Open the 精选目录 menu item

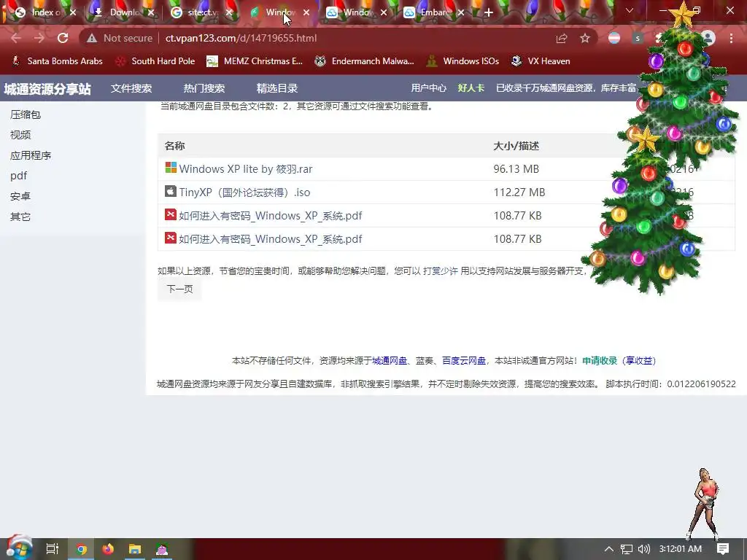[276, 88]
